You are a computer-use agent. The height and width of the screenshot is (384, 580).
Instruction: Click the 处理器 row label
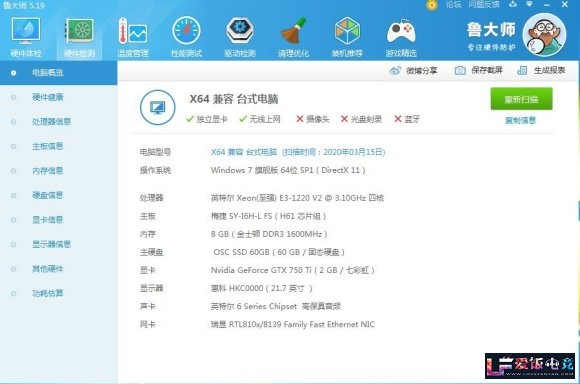[x=152, y=198]
